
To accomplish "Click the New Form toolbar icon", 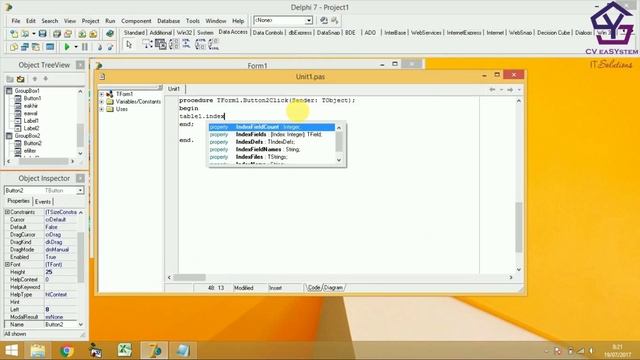I will [x=50, y=47].
